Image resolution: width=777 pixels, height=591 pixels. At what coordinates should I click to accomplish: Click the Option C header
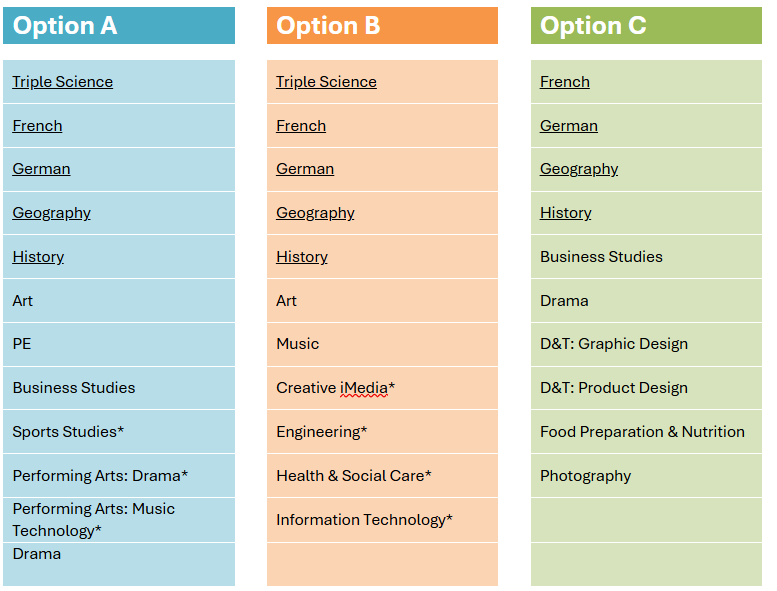coord(646,26)
